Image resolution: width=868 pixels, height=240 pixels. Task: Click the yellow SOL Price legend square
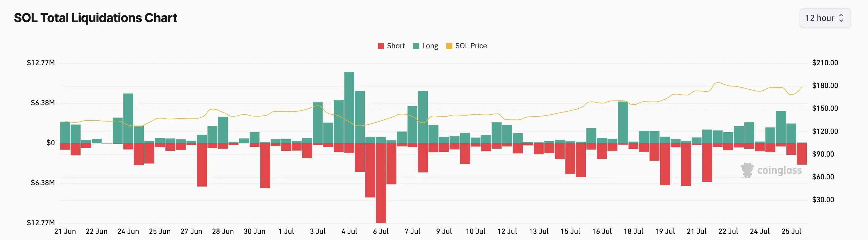tap(449, 46)
